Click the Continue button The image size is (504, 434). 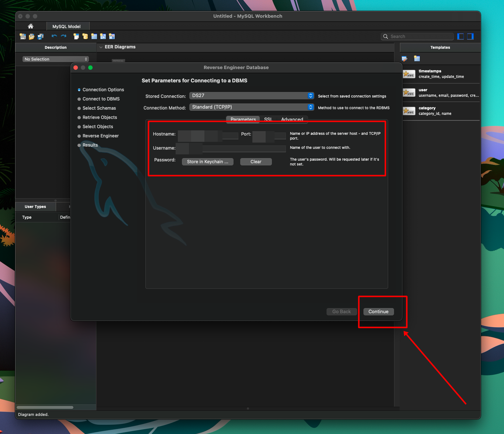point(378,312)
